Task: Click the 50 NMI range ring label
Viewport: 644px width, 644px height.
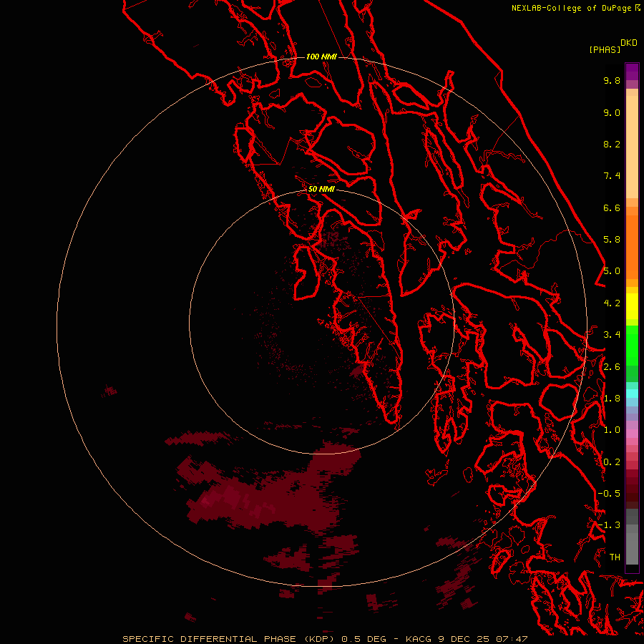Action: click(x=321, y=189)
